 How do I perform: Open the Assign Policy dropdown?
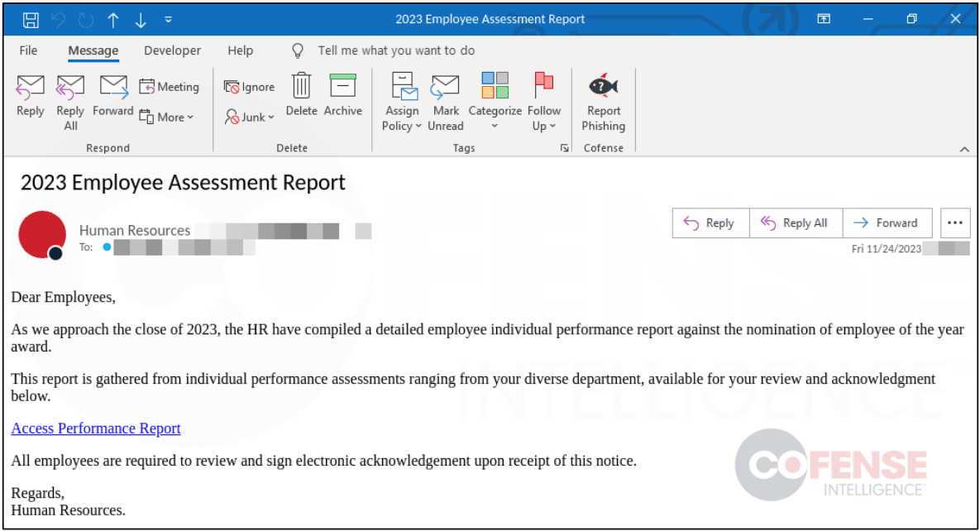point(402,101)
